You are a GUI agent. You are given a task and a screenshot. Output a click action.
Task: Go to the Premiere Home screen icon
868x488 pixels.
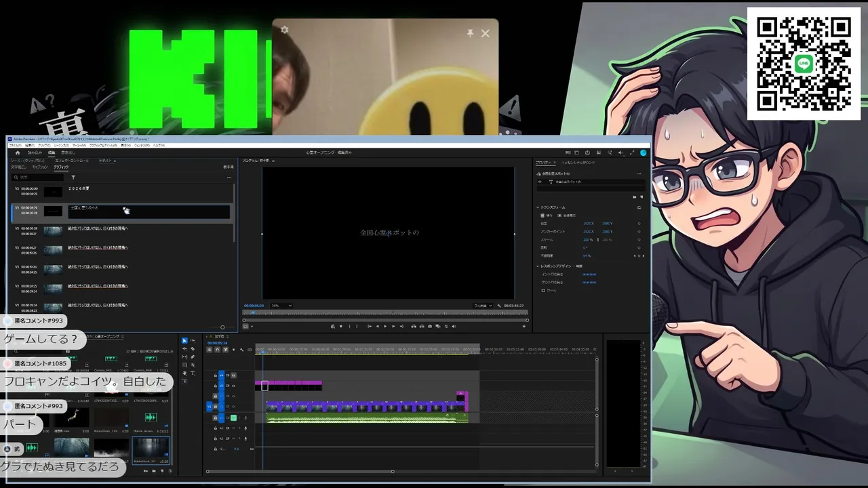click(18, 152)
